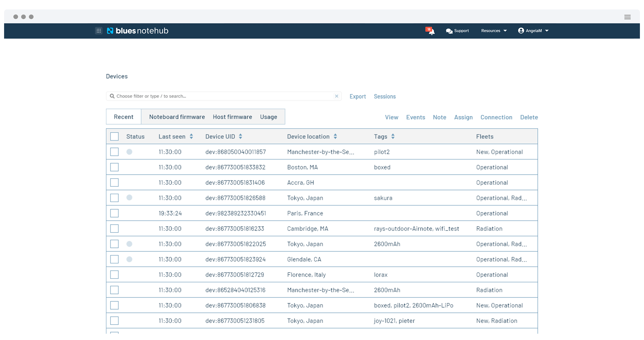Screen dimensions: 644x340
Task: Click the pilot2 tag cell
Action: click(382, 152)
